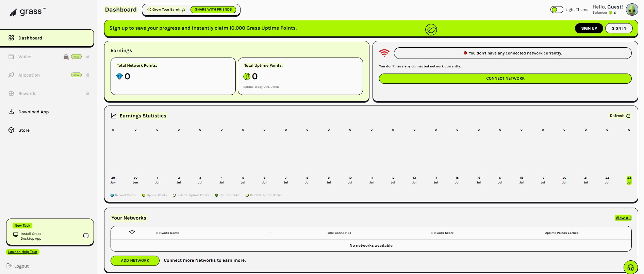Click Share With Friends button
The height and width of the screenshot is (274, 644).
pos(213,10)
